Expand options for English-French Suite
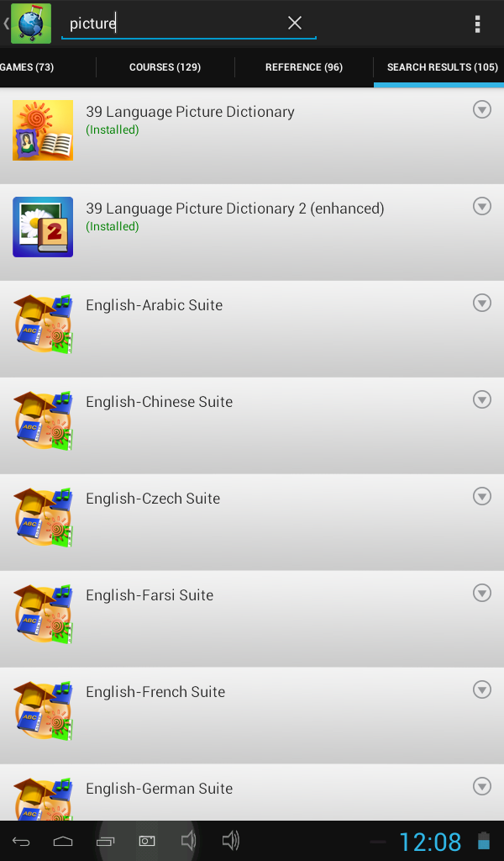The height and width of the screenshot is (861, 504). click(482, 689)
